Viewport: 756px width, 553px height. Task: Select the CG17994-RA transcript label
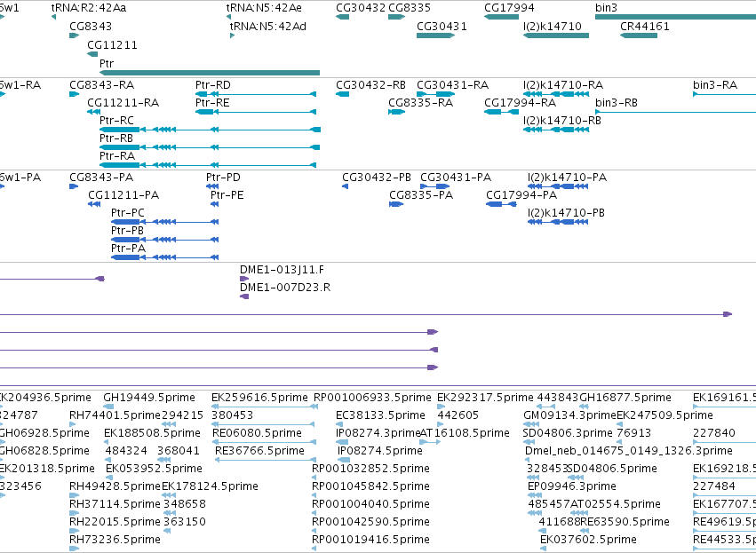pos(521,103)
